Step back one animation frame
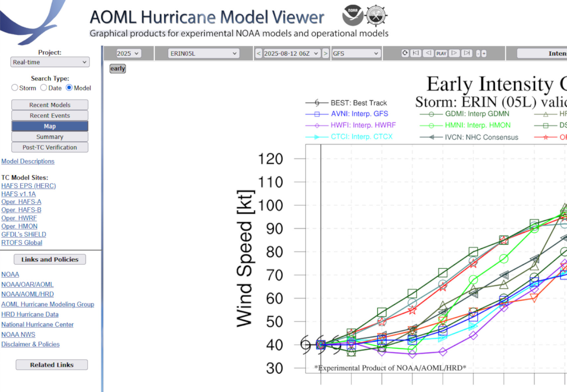 tap(428, 53)
